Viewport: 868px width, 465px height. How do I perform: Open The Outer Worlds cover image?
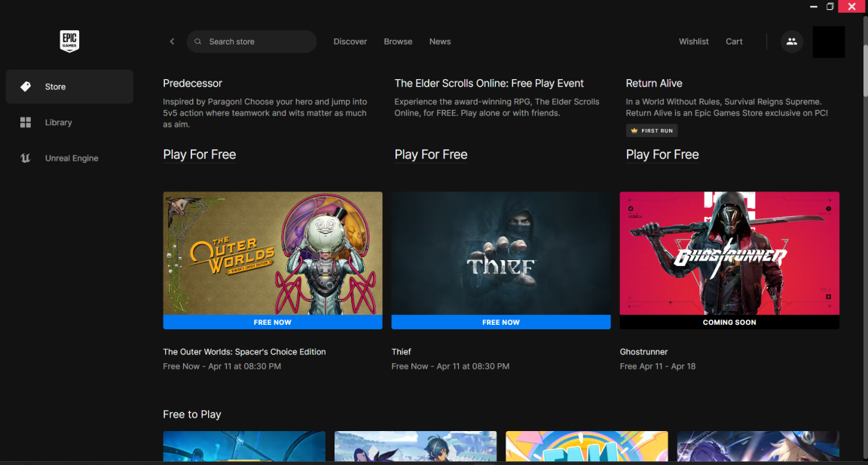pyautogui.click(x=273, y=253)
